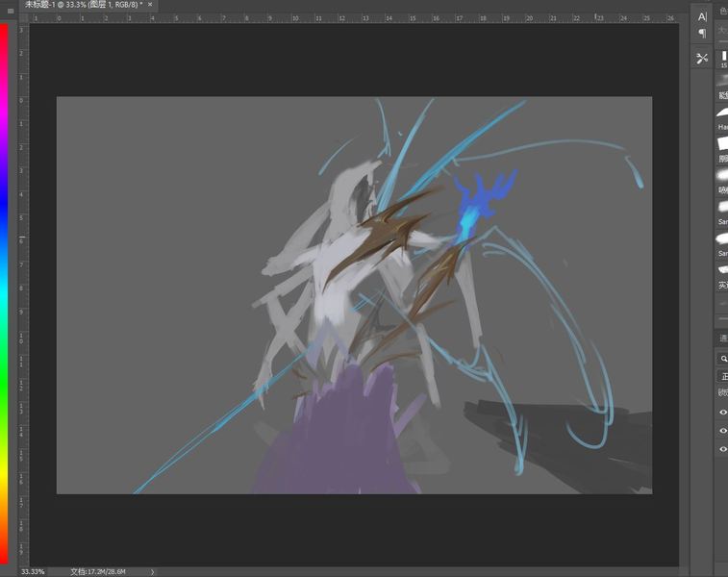The height and width of the screenshot is (577, 728).
Task: Select the soft airbrush preset thumbnail
Action: click(x=722, y=175)
